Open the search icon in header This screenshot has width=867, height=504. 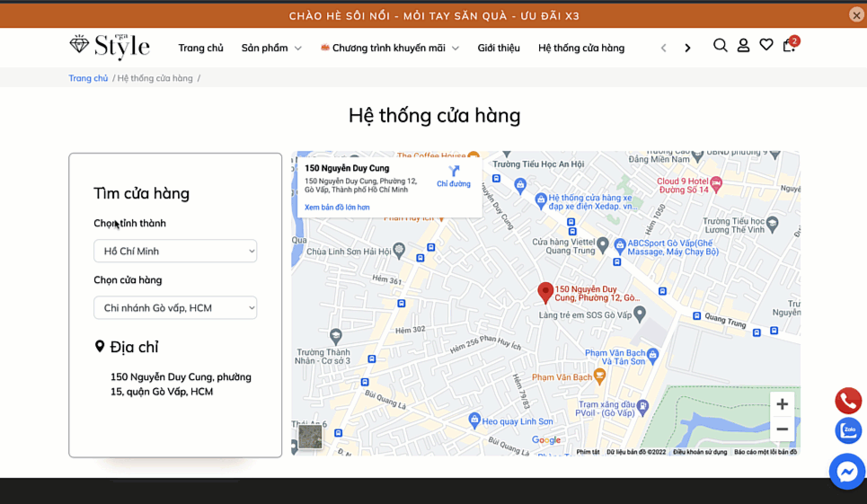pos(720,45)
